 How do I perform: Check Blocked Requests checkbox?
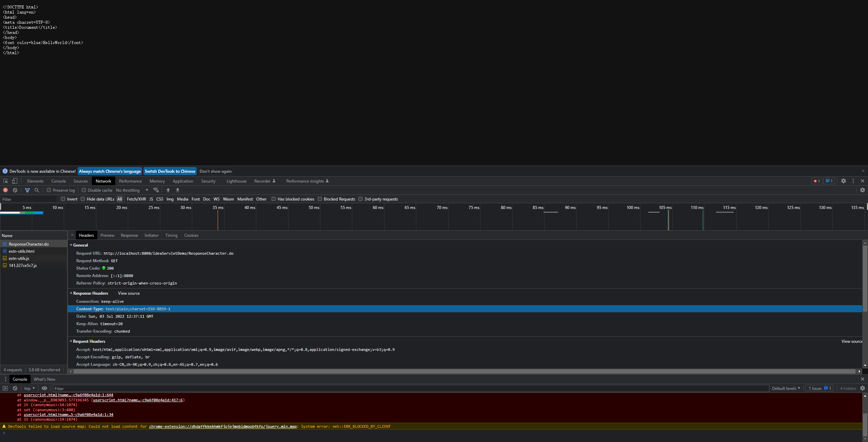(320, 199)
